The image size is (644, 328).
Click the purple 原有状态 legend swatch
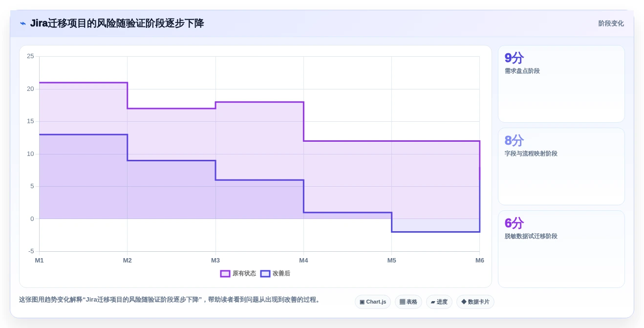(x=225, y=274)
